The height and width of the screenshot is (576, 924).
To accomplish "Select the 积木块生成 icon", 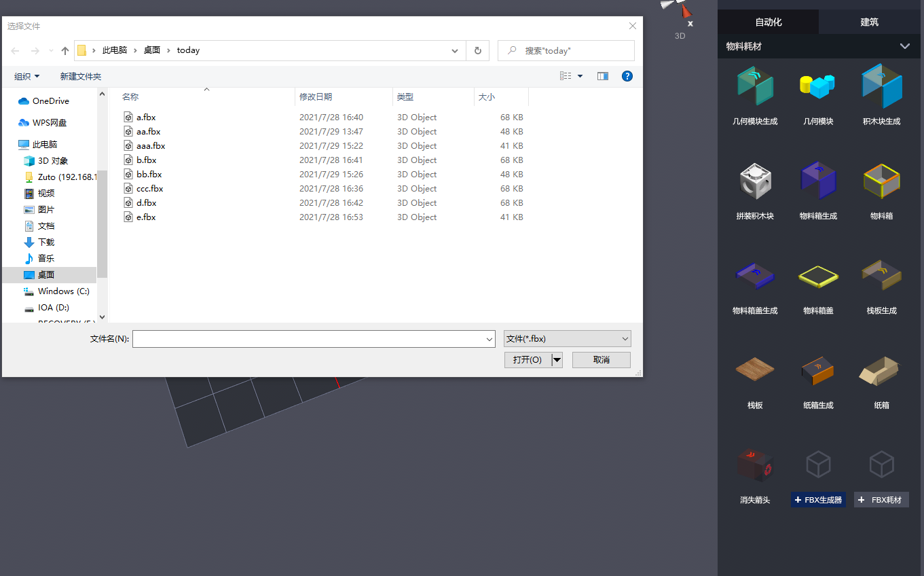I will (881, 86).
